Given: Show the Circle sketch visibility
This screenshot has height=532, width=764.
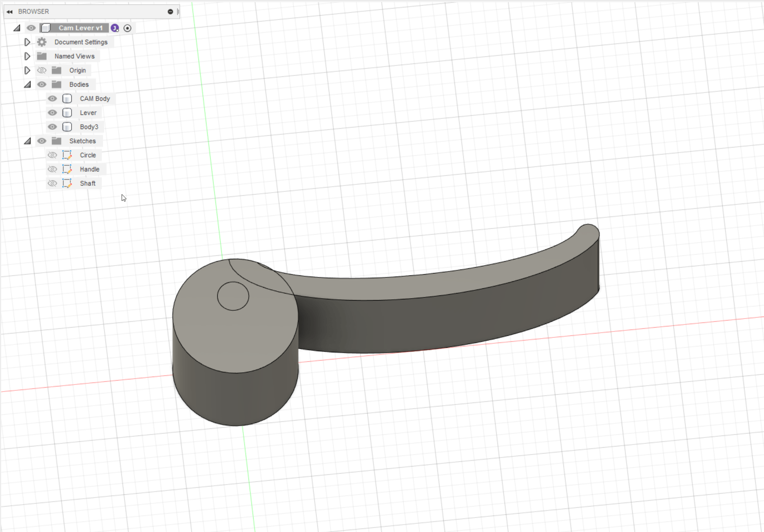Looking at the screenshot, I should 52,155.
